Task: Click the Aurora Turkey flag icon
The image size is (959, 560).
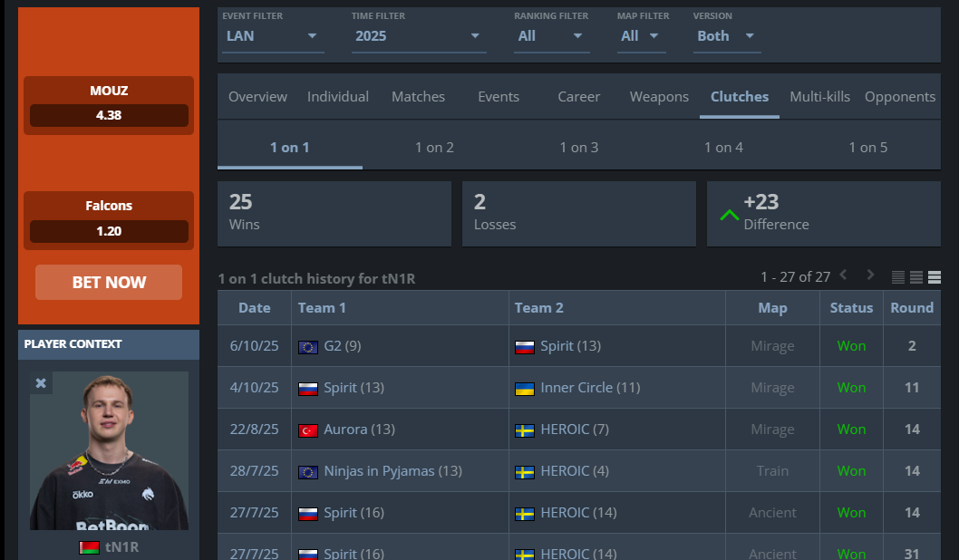Action: click(x=307, y=430)
